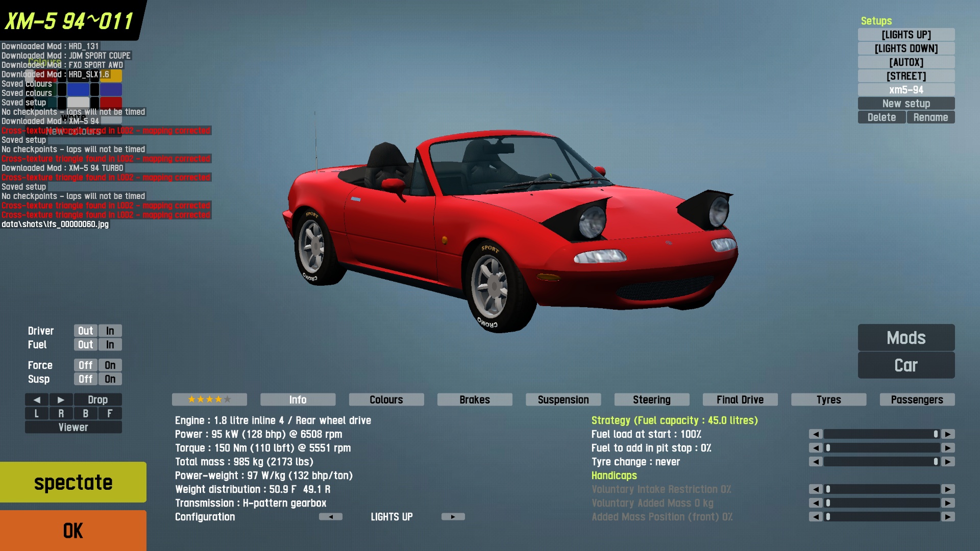Set Driver to In
This screenshot has width=980, height=551.
110,331
